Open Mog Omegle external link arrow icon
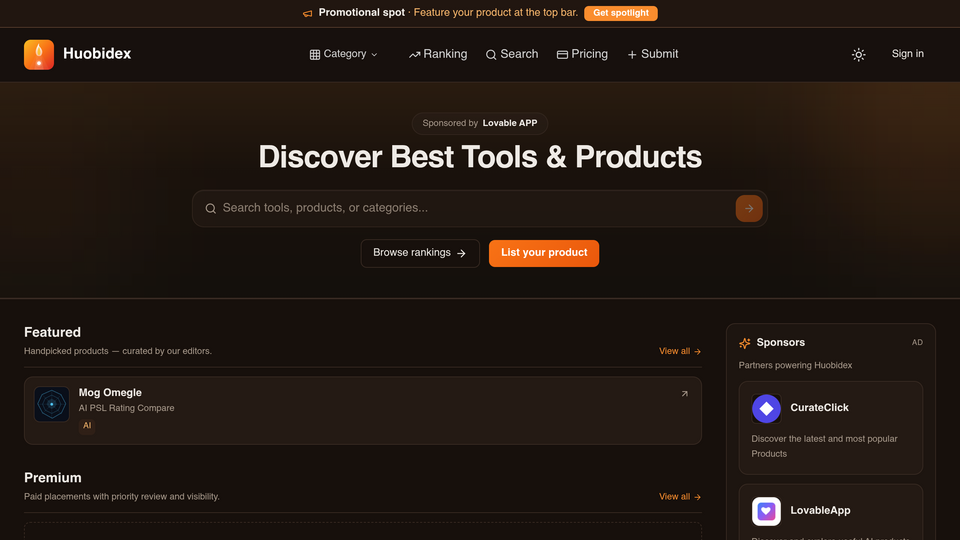Viewport: 960px width, 540px height. [684, 394]
